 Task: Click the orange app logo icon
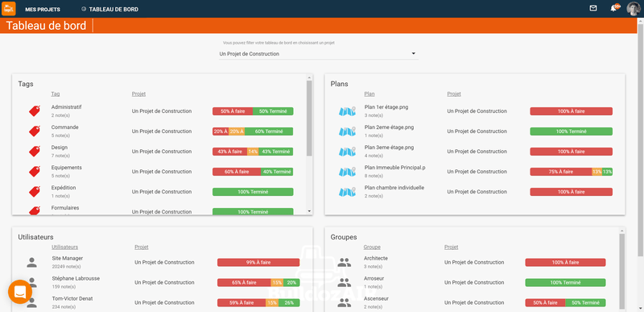click(9, 9)
